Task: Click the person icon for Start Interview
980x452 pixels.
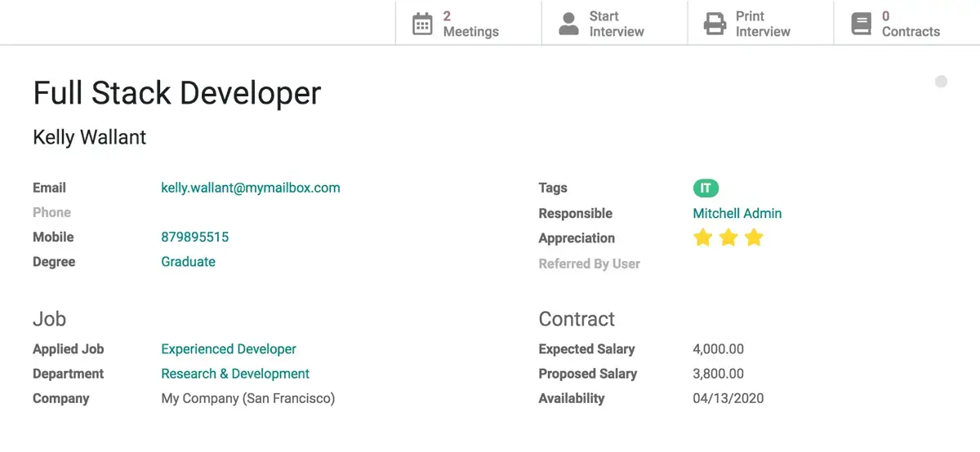Action: [568, 24]
